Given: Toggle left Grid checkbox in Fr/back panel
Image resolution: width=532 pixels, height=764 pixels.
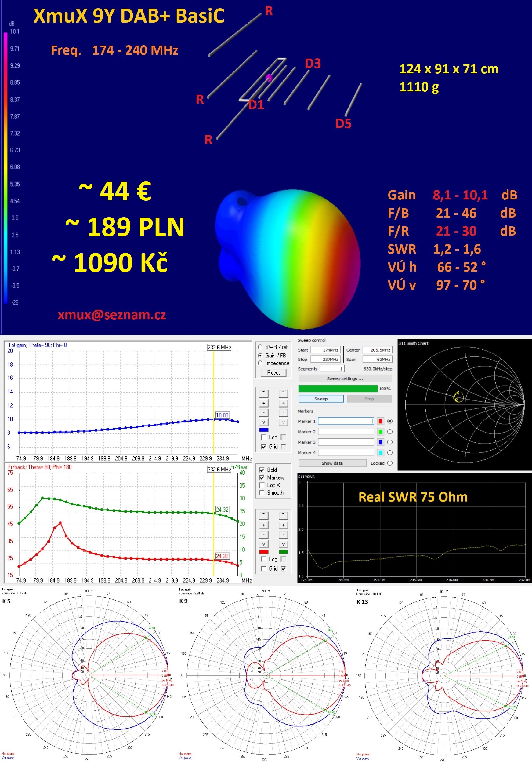Looking at the screenshot, I should pos(264,569).
